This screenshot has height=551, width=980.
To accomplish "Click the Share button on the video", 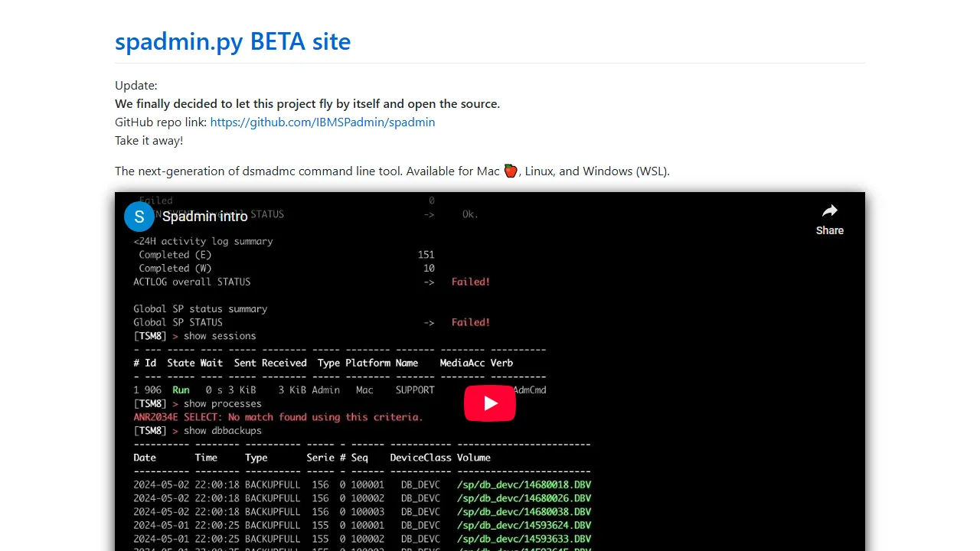I will click(829, 220).
